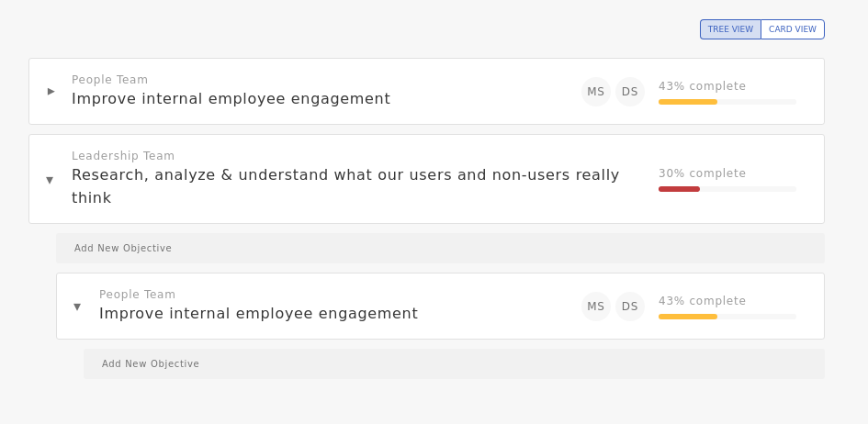Switch to Tree View
This screenshot has width=868, height=424.
point(730,29)
